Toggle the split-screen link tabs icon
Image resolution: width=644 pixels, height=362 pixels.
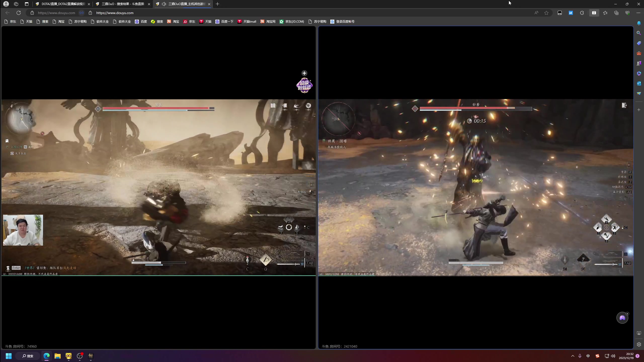pos(82,13)
